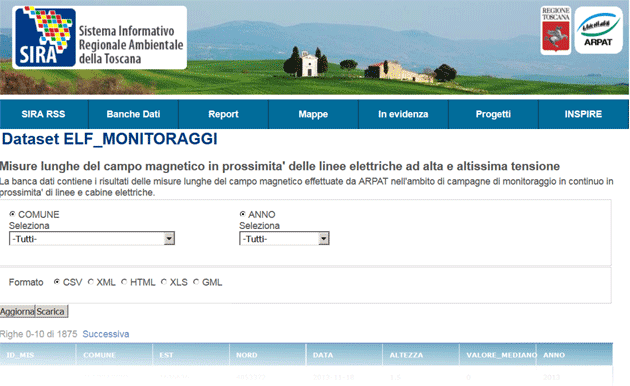The image size is (630, 386).
Task: Open the Progetti menu
Action: point(493,114)
